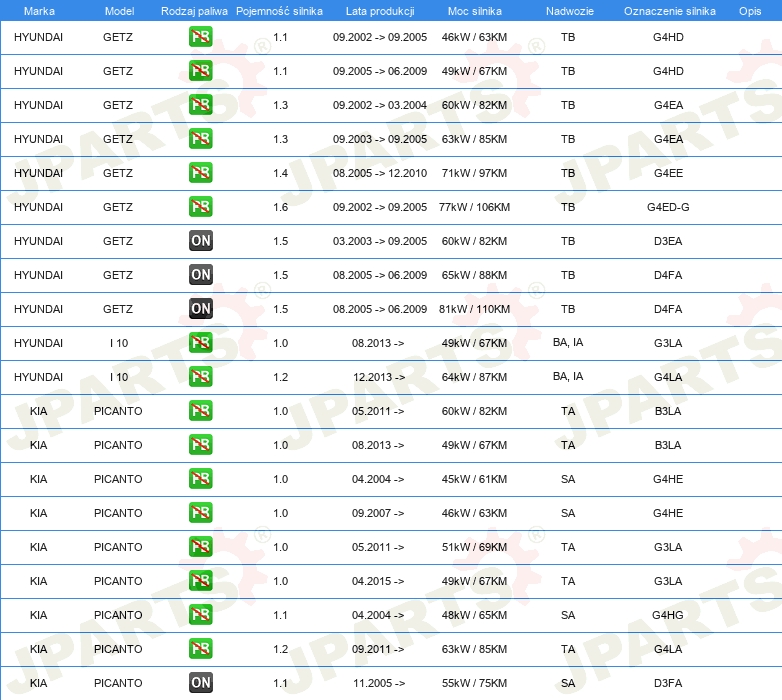Screen dimensions: 782x700
Task: Click the unleaded fuel icon for I 10 G3LA
Action: [200, 343]
